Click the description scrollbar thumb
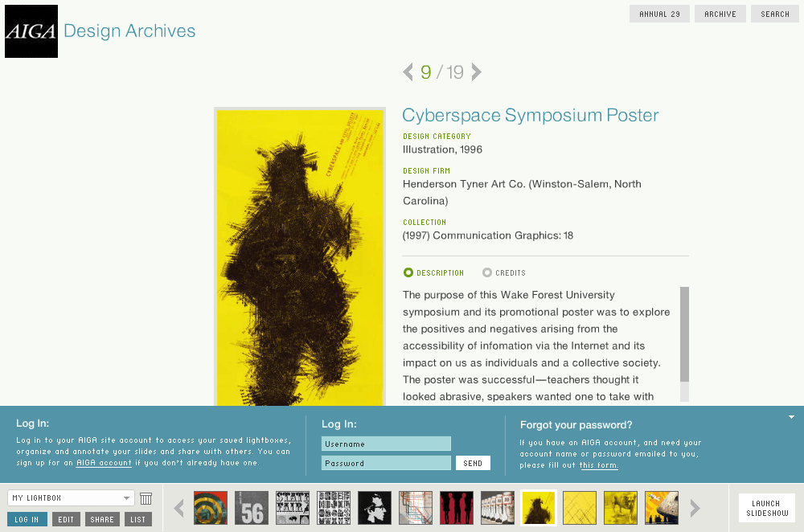The height and width of the screenshot is (532, 804). click(684, 334)
